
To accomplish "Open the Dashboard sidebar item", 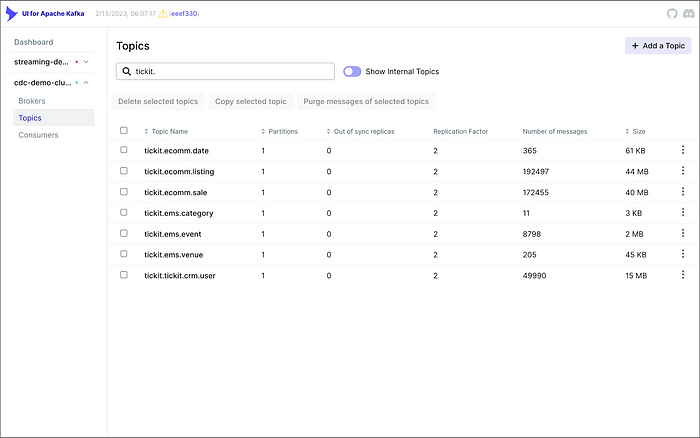I will [x=33, y=42].
